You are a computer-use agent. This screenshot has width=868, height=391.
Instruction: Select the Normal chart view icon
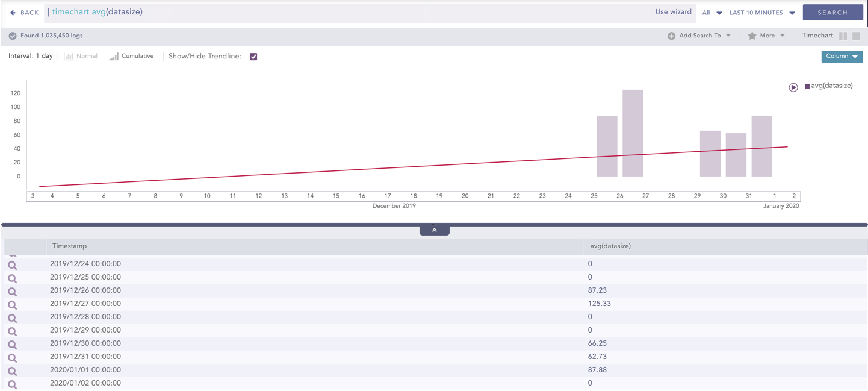coord(69,55)
